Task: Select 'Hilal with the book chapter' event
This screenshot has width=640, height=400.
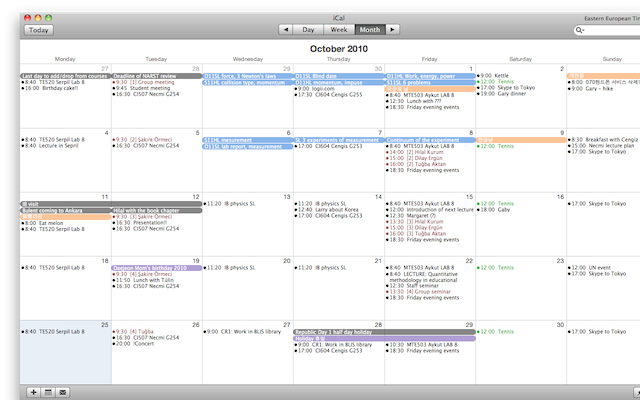Action: [x=157, y=211]
